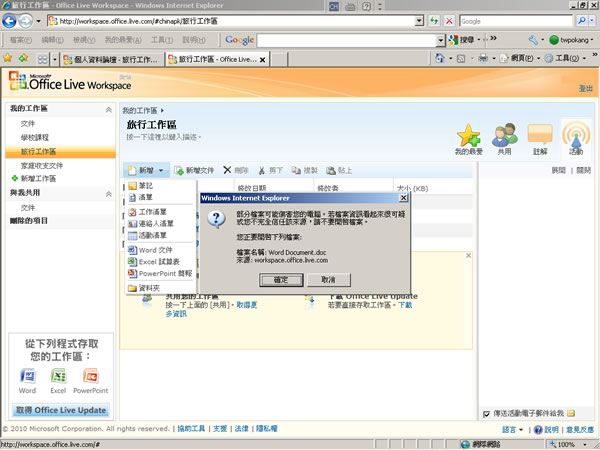
Task: Click the 新增文件 add document button
Action: 194,170
